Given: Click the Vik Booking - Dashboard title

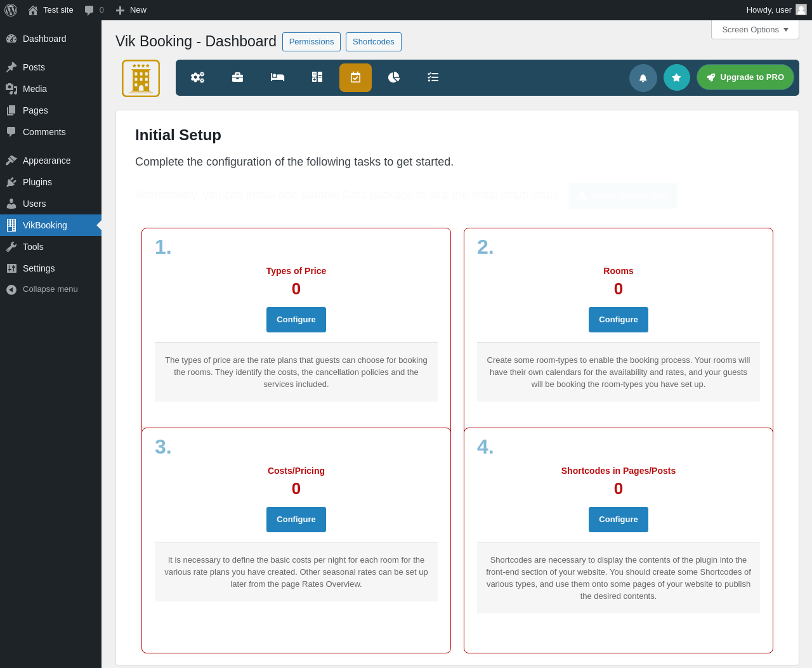Looking at the screenshot, I should 196,42.
